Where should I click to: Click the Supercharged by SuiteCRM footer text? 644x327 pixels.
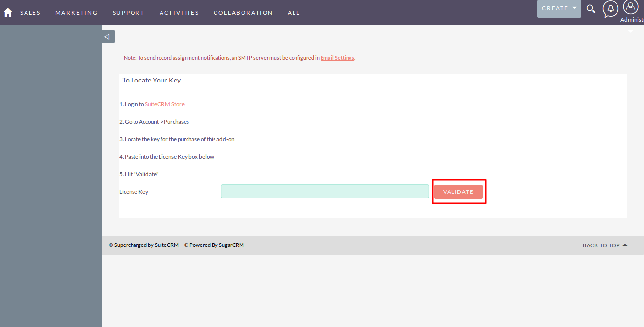144,245
